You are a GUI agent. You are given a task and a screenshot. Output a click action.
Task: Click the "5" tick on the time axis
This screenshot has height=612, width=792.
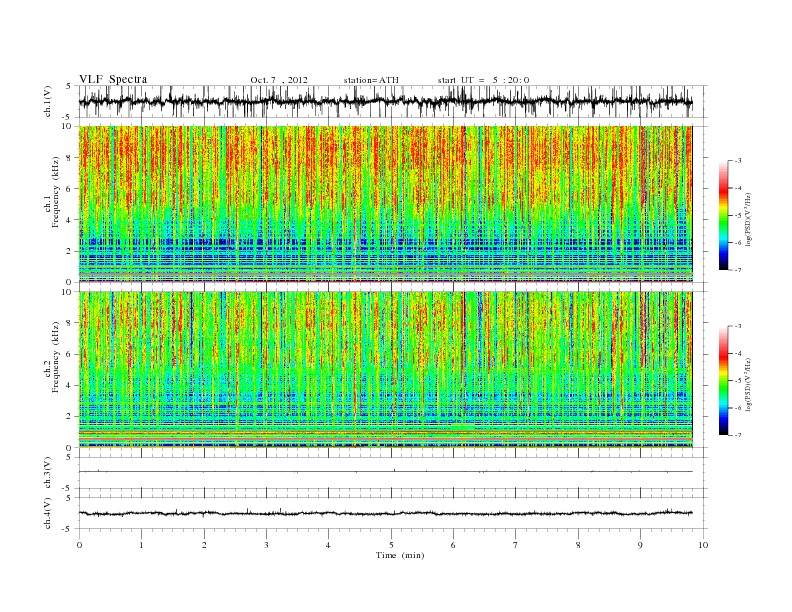(391, 545)
